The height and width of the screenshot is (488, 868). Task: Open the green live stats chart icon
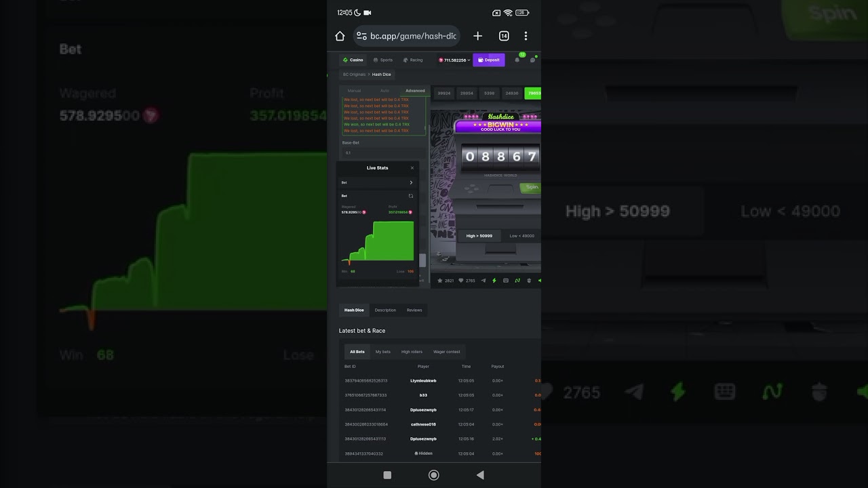[517, 280]
